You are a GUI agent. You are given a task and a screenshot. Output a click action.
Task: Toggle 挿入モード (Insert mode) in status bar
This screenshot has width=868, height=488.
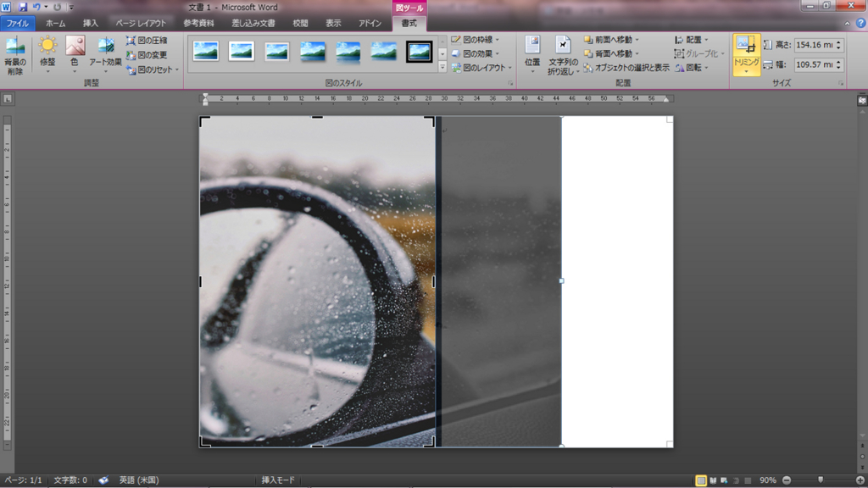[278, 480]
